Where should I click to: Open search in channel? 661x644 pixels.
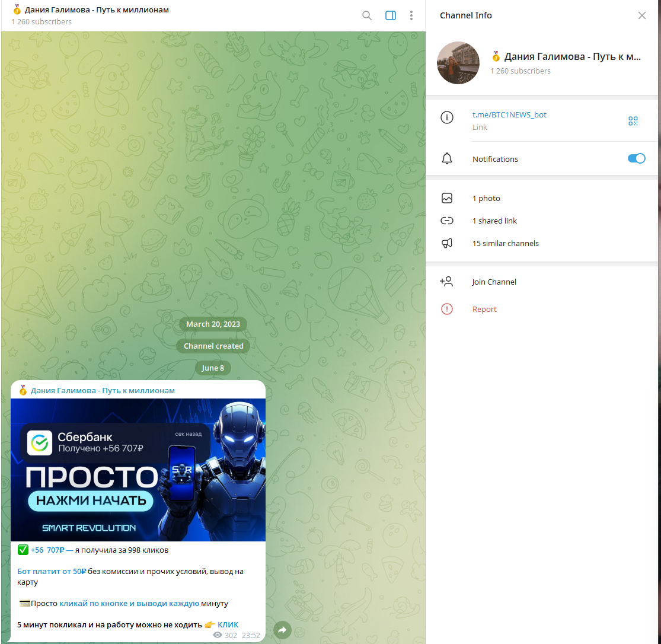coord(367,15)
